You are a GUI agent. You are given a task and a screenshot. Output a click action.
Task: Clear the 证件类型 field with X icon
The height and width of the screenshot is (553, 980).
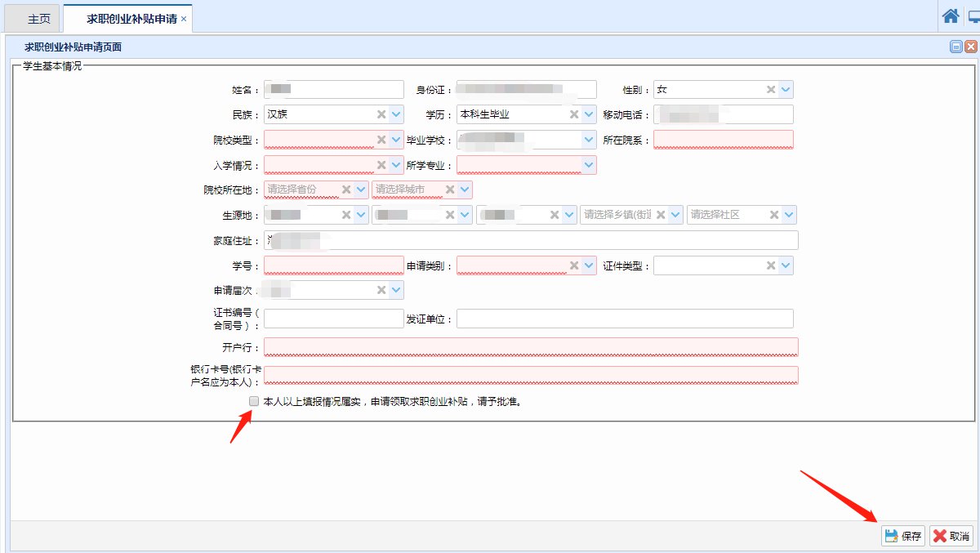771,265
